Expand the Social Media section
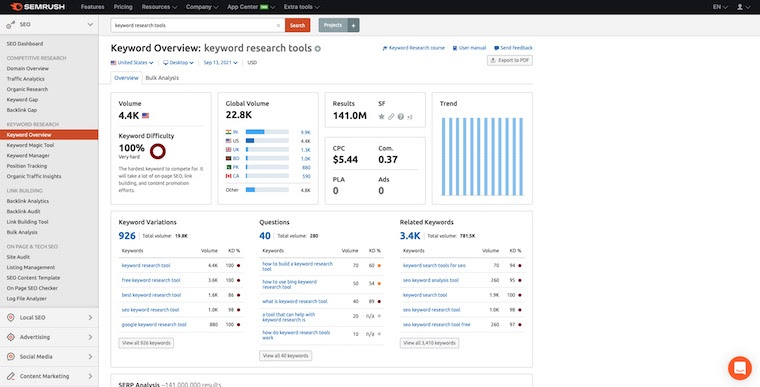 tap(90, 356)
